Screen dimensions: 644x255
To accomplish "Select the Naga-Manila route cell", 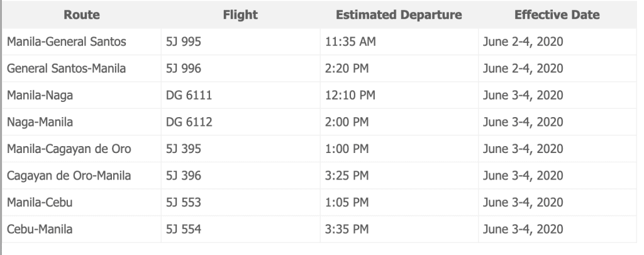I will [38, 122].
